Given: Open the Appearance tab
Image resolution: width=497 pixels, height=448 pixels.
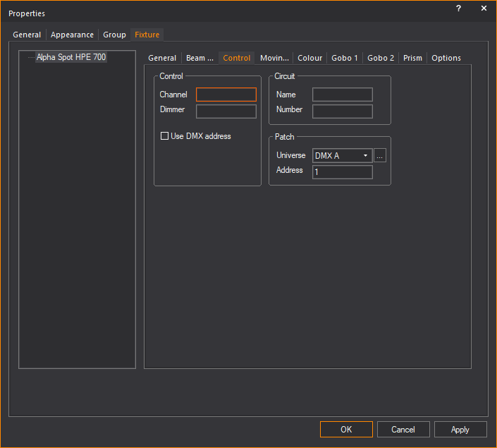Looking at the screenshot, I should tap(72, 35).
